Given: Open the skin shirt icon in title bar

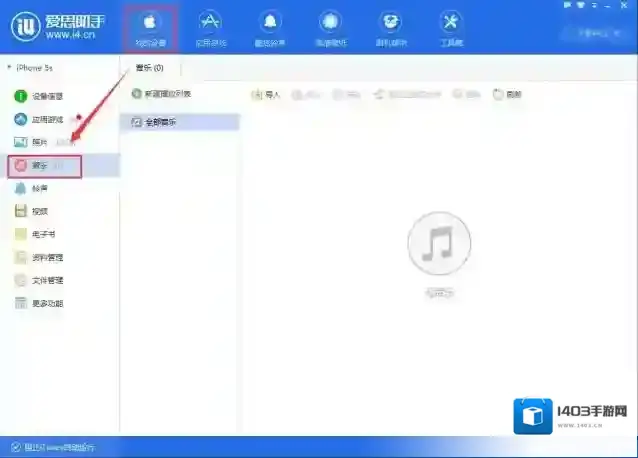Looking at the screenshot, I should 581,5.
